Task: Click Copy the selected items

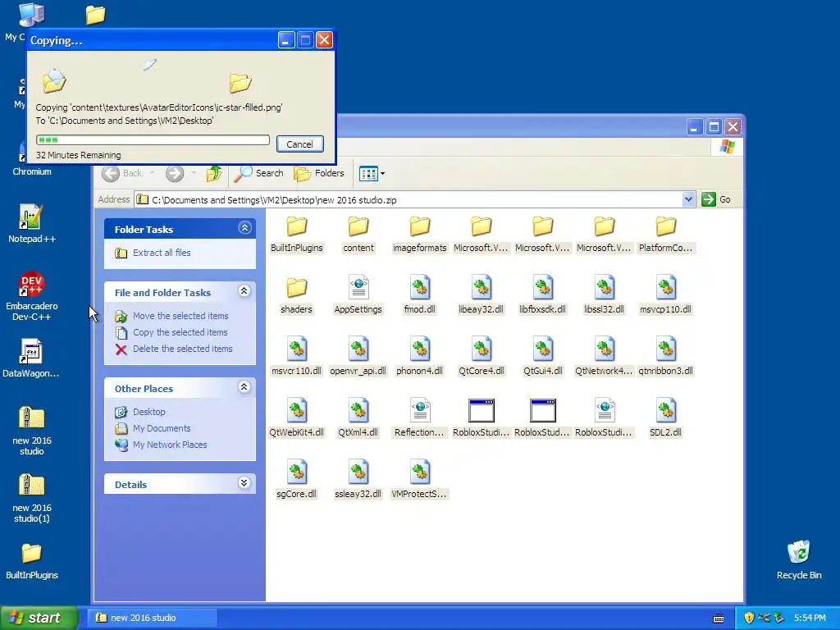Action: 180,333
